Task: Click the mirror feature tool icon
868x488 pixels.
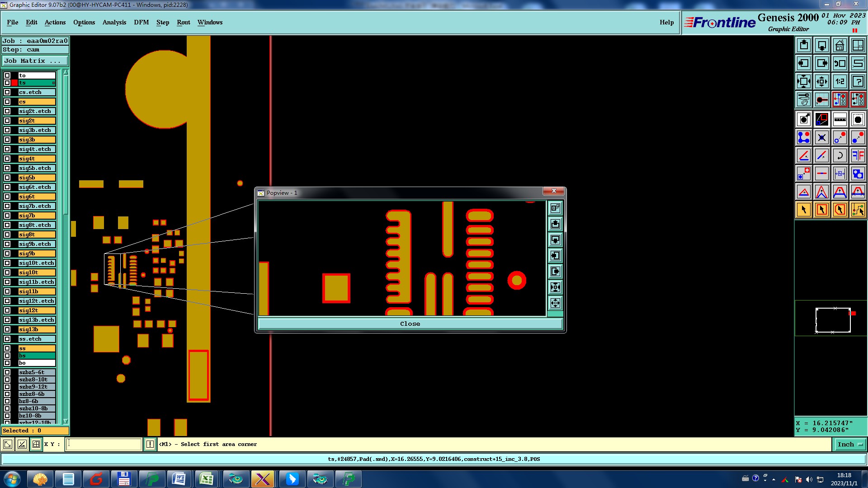Action: (858, 155)
